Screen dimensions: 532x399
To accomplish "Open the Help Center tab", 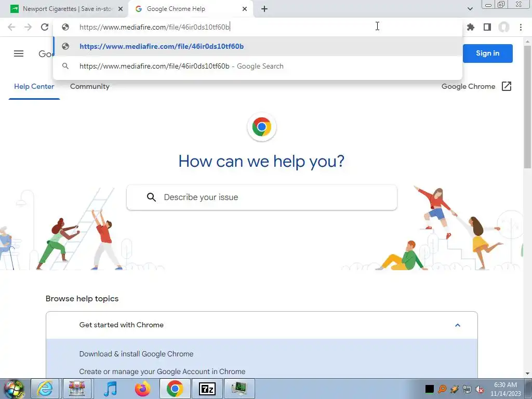I will (34, 87).
